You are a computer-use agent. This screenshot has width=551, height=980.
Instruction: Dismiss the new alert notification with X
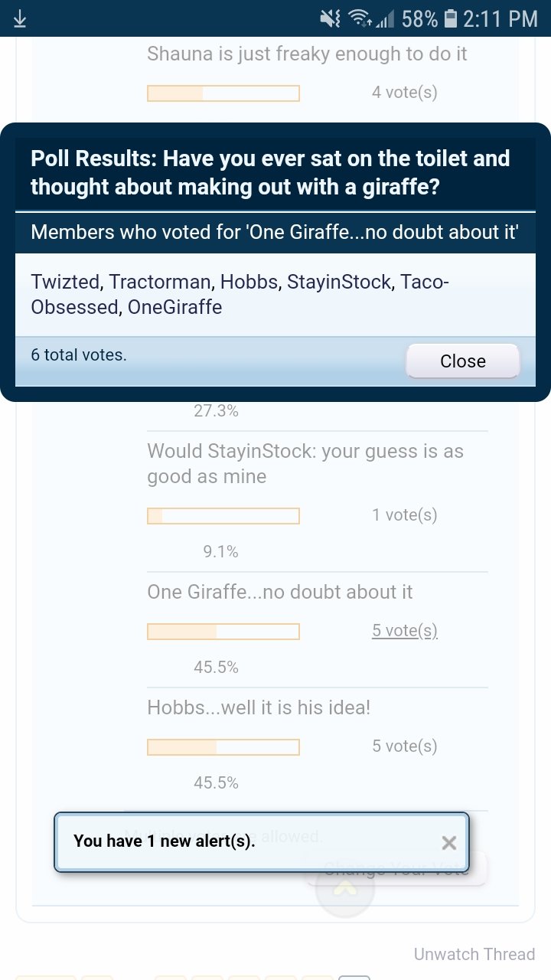click(449, 843)
